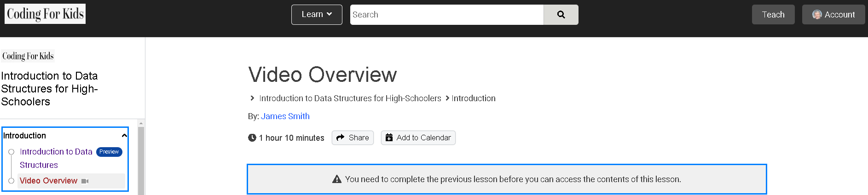Collapse the Introduction section chevron
The width and height of the screenshot is (868, 195).
[124, 136]
